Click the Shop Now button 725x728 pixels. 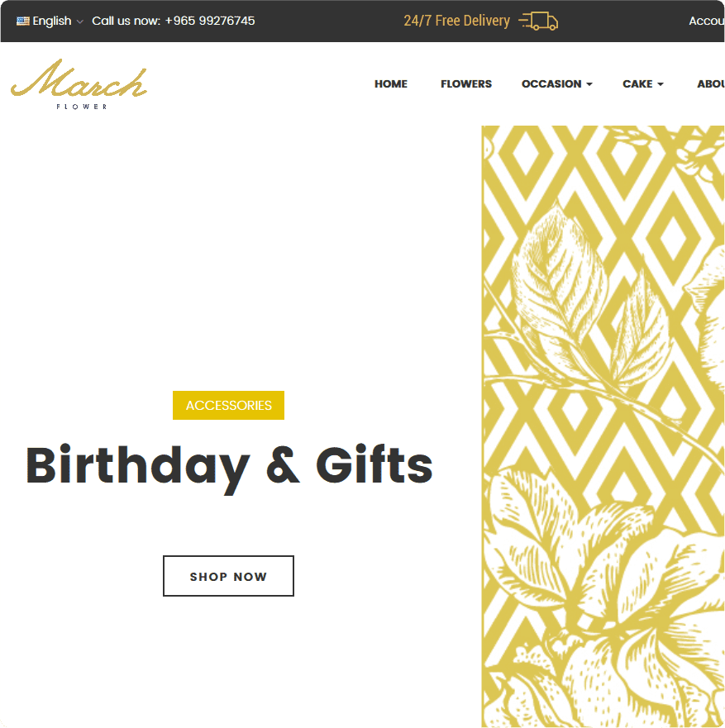[228, 576]
